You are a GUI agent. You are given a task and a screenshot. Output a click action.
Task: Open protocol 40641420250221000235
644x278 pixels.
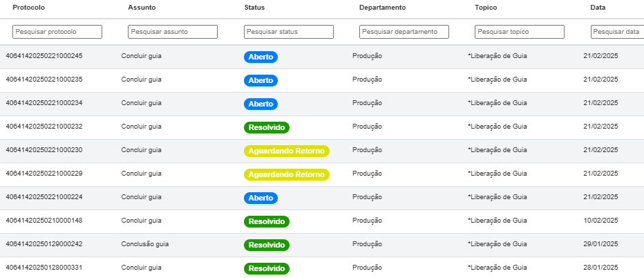44,80
